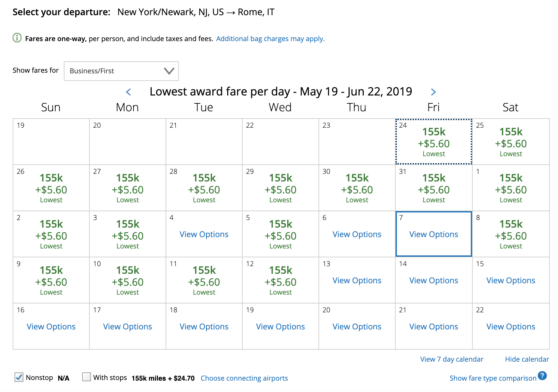The image size is (558, 392).
Task: View Options for June 16
Action: tap(51, 327)
